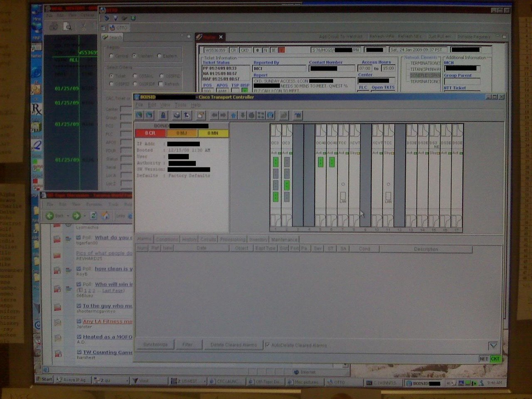Toggle the Refresh checkbox in OTTO search
Viewport: 532px width, 399px height.
pyautogui.click(x=160, y=84)
